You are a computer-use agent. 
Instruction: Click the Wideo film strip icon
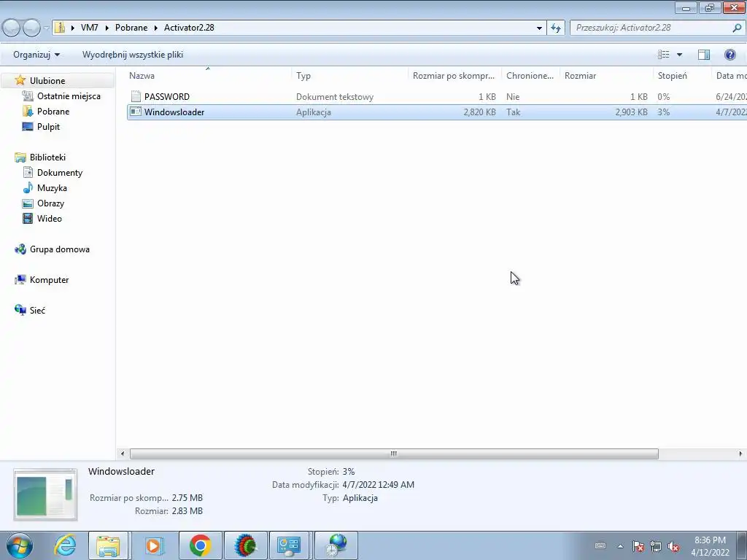[x=28, y=219]
